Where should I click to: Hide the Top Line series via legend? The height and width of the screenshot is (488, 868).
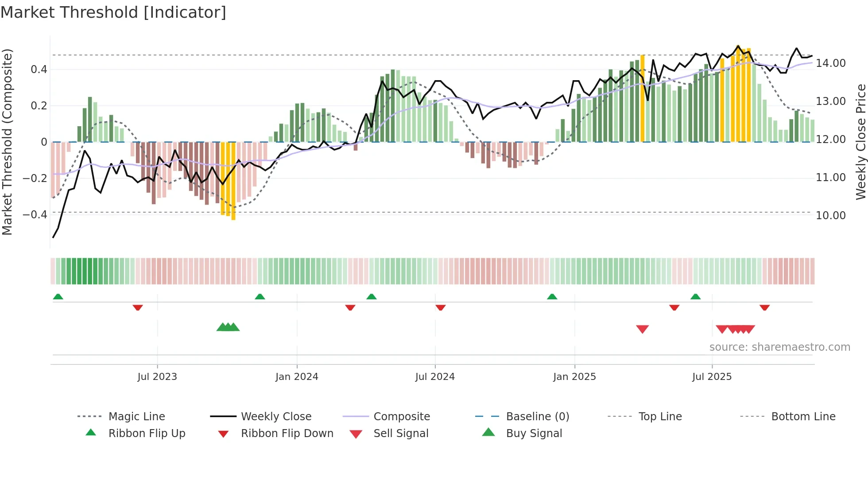point(660,417)
